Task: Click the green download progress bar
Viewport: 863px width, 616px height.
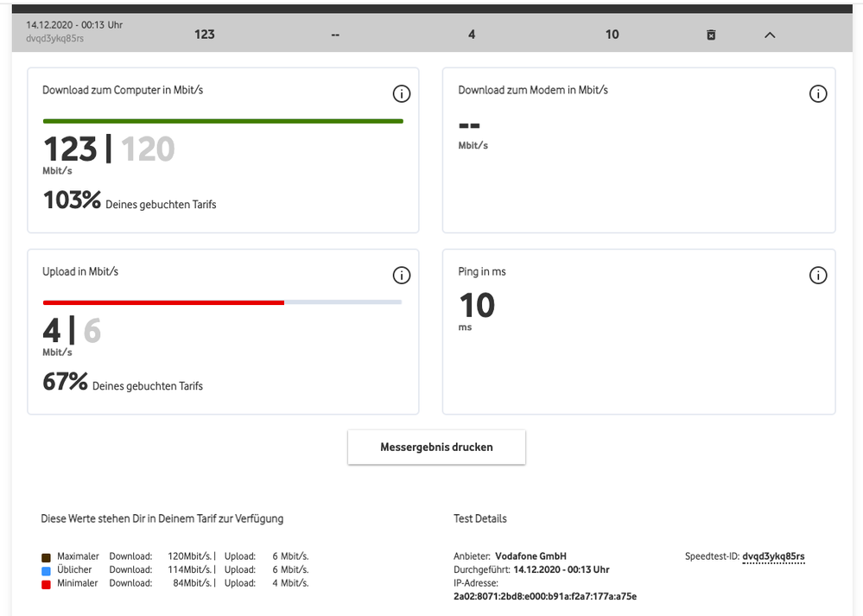Action: 223,121
